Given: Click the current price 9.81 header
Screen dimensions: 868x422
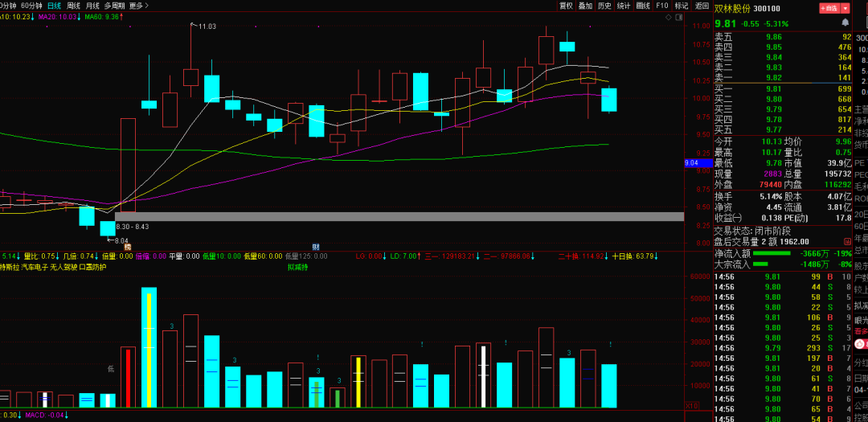Looking at the screenshot, I should click(725, 23).
